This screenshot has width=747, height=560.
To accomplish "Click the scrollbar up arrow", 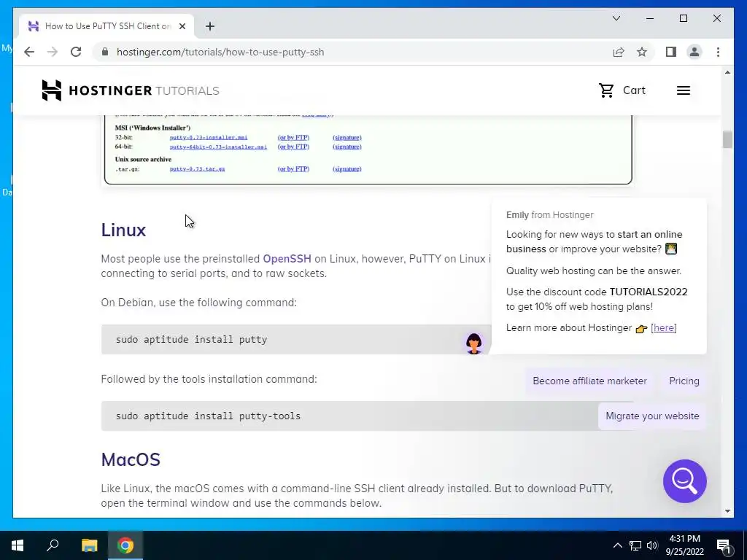I will coord(727,72).
